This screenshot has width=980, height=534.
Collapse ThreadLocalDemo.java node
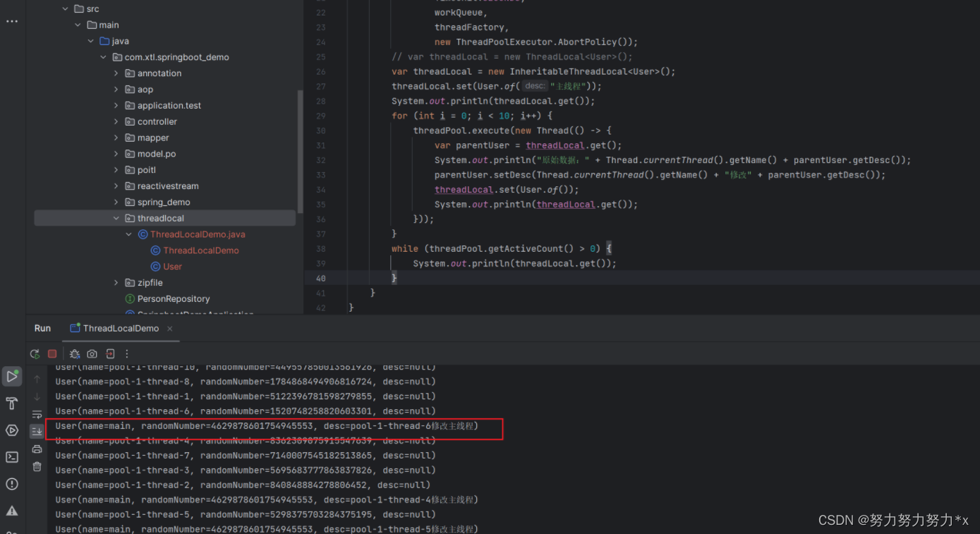click(129, 234)
